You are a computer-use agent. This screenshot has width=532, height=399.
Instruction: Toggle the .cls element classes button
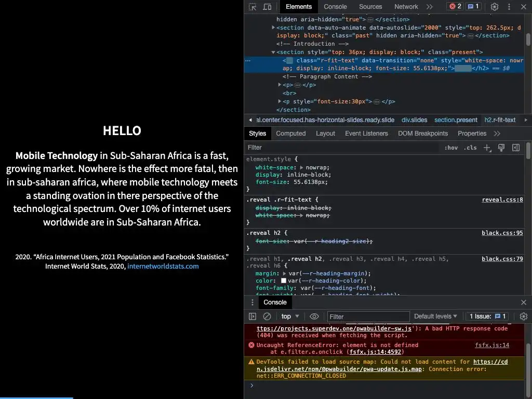point(470,148)
